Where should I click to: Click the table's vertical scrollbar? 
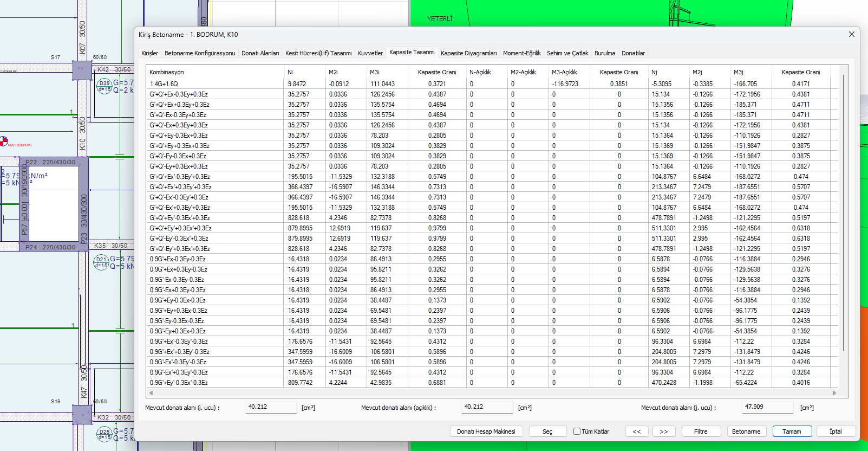click(x=843, y=217)
